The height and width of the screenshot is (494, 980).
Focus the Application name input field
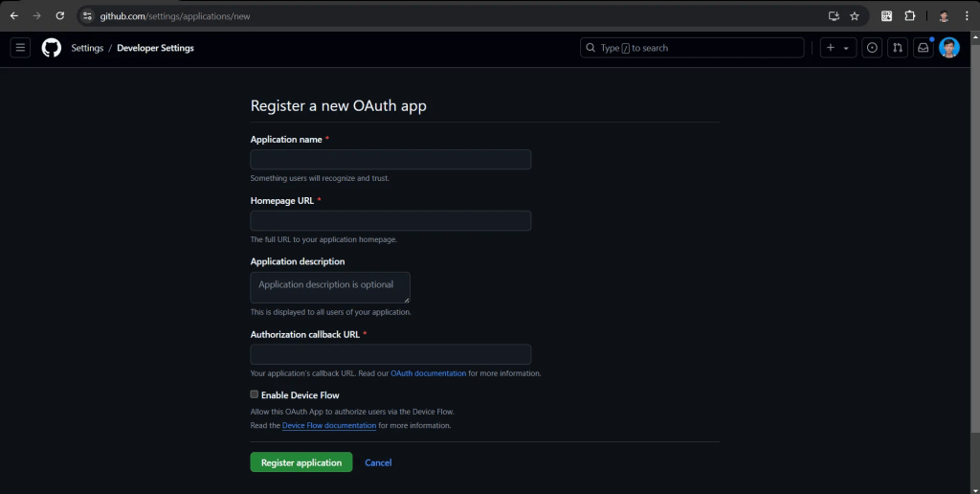pyautogui.click(x=390, y=160)
